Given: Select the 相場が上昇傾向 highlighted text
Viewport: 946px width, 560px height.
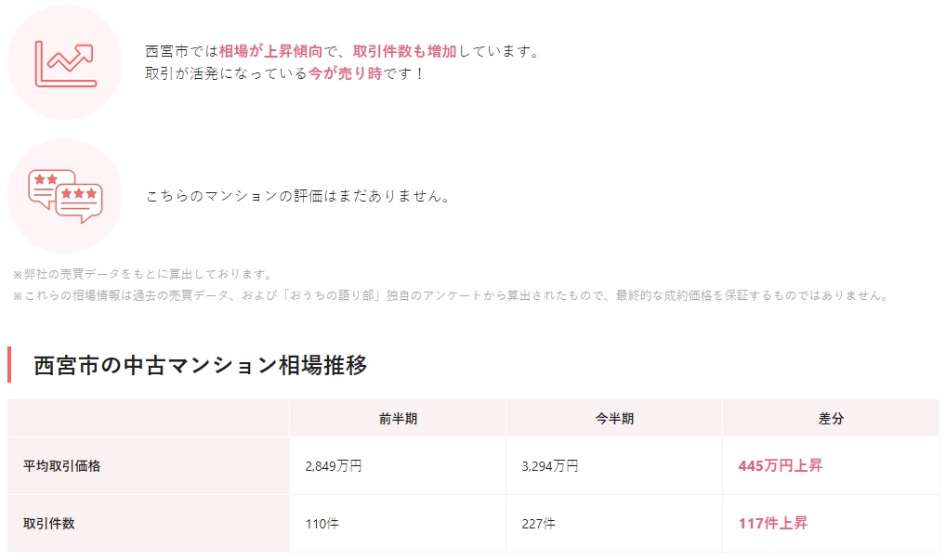Looking at the screenshot, I should (270, 51).
